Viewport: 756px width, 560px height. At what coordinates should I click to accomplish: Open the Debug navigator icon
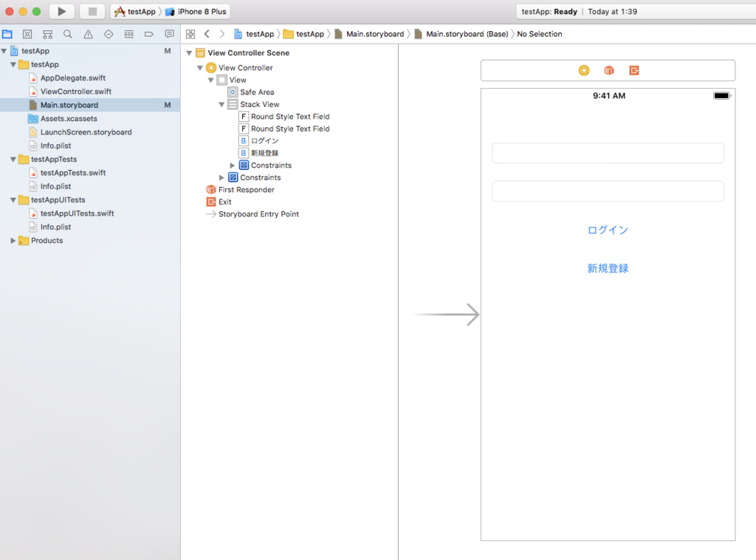click(128, 34)
